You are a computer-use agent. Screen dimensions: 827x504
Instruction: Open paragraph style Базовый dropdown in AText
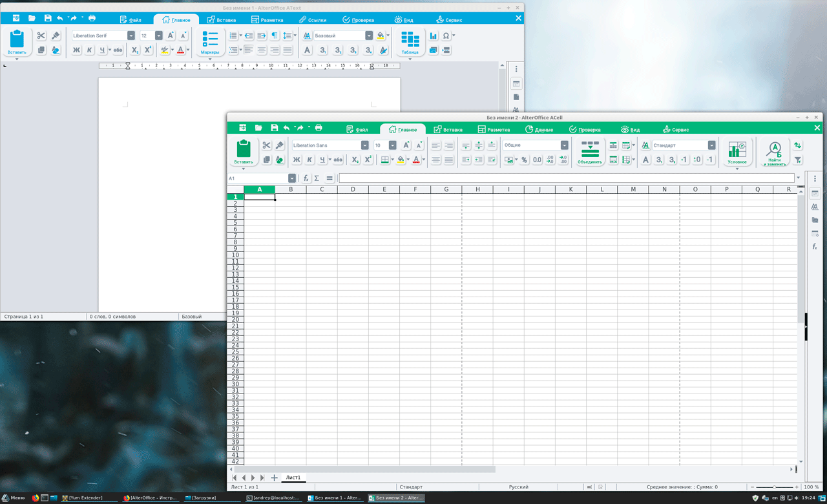(x=369, y=36)
